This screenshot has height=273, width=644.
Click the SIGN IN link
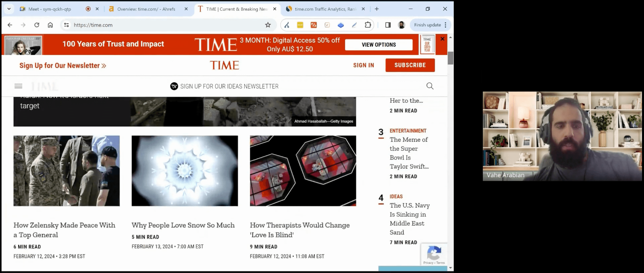click(363, 65)
